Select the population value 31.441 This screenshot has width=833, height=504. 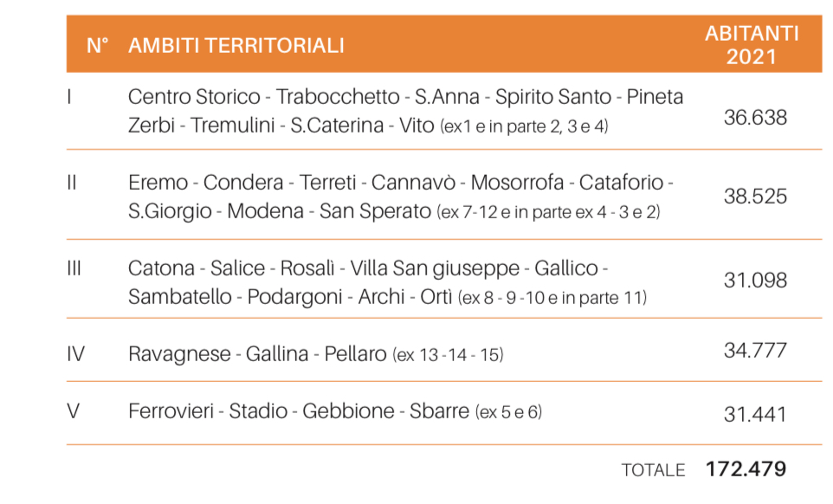755,414
